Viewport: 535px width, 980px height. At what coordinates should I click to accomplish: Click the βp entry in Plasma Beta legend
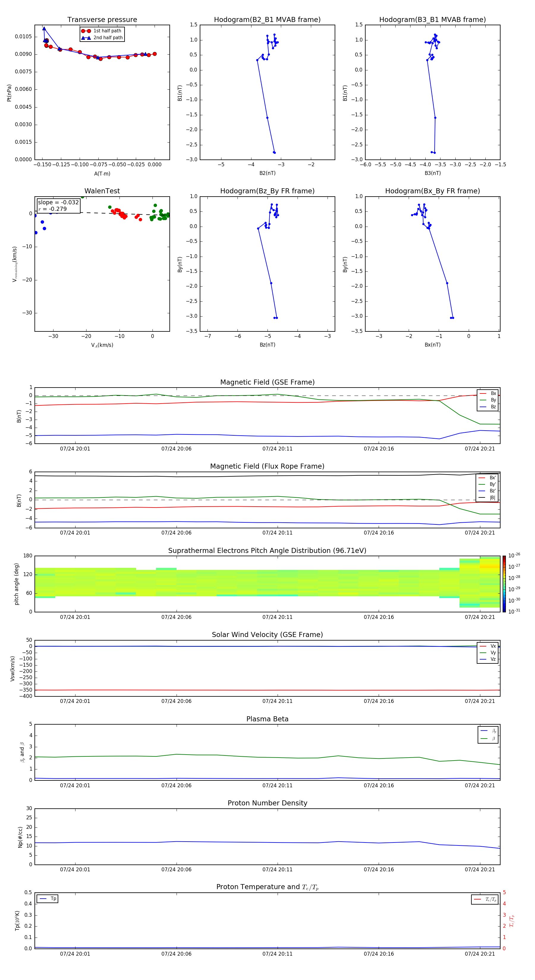pyautogui.click(x=488, y=731)
